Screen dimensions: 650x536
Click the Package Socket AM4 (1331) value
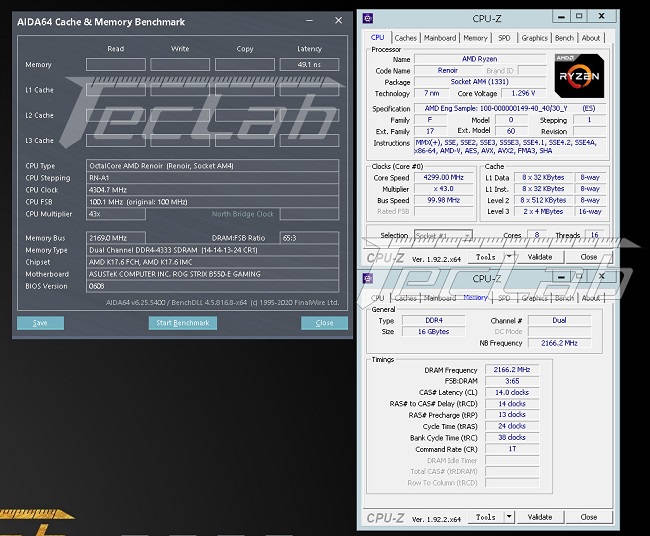480,82
